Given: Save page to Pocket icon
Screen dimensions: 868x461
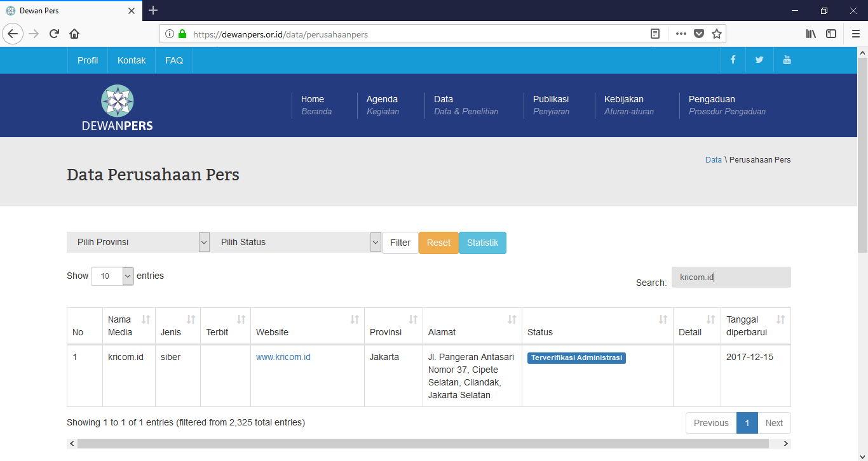Looking at the screenshot, I should (x=699, y=34).
